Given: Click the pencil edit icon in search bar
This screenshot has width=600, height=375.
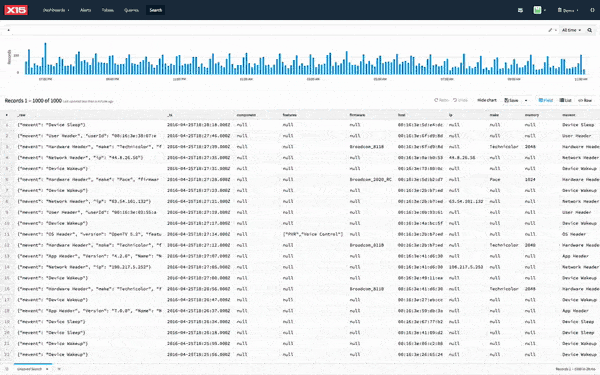Looking at the screenshot, I should tap(550, 30).
